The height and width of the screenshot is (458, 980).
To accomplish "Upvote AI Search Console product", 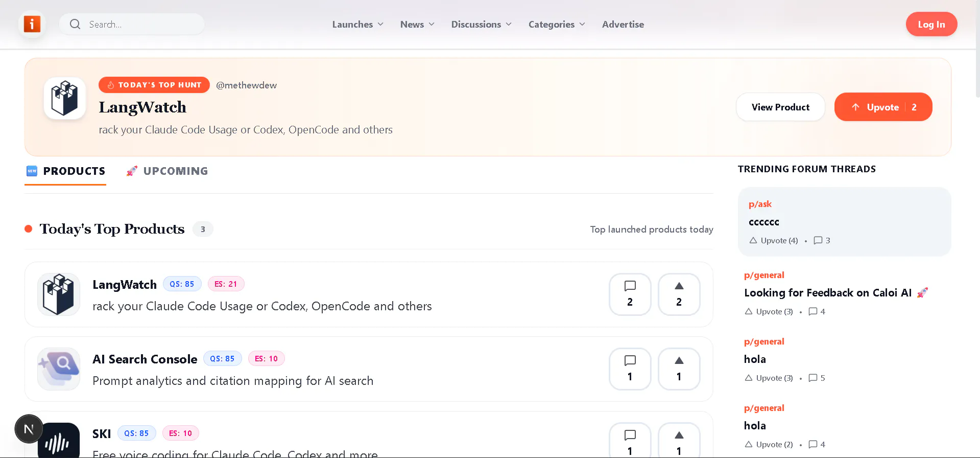I will click(679, 369).
